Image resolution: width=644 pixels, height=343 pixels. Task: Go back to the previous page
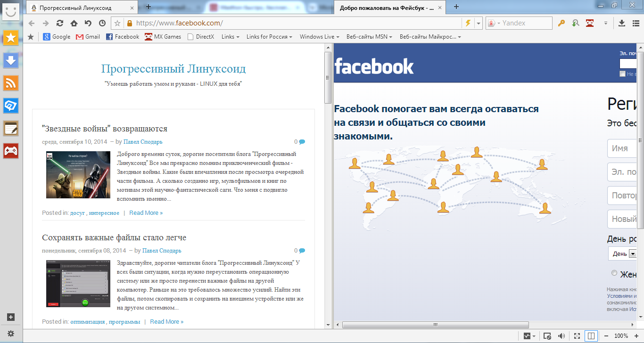(x=32, y=23)
